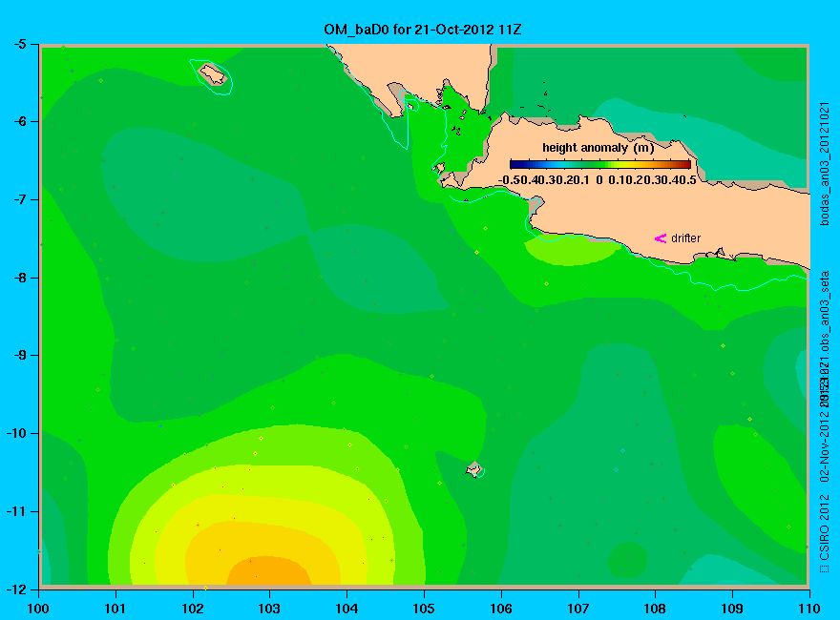
Task: Click the y-axis label -5
Action: 19,44
